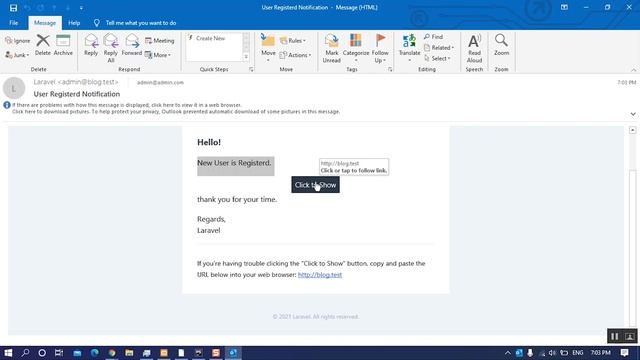
Task: Open the Tags dialog launcher
Action: (x=390, y=69)
